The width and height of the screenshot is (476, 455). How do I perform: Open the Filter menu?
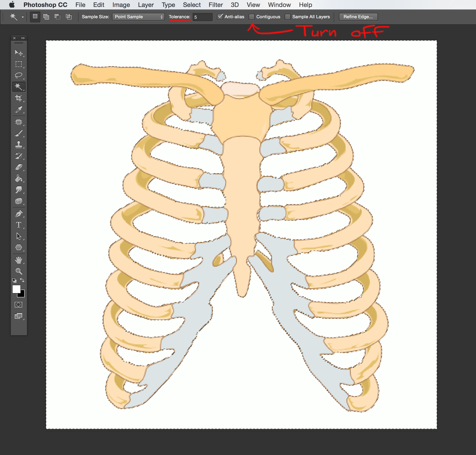[215, 5]
